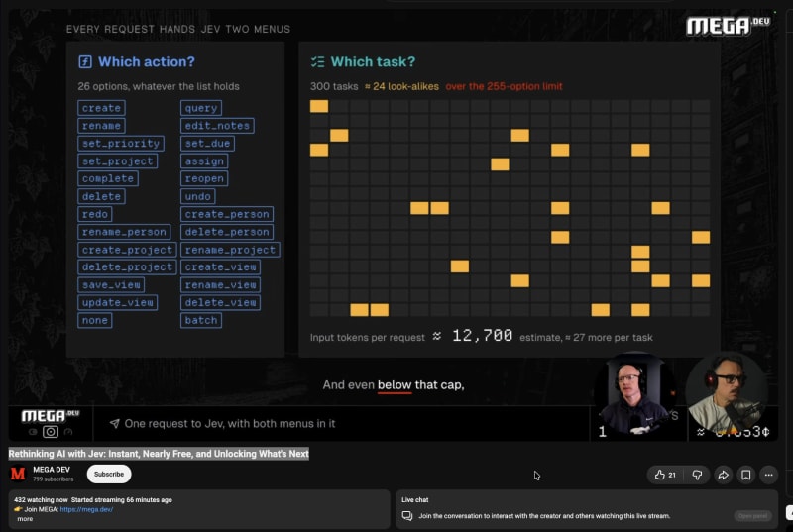The image size is (793, 532).
Task: Click the update_view action tag
Action: click(x=117, y=302)
